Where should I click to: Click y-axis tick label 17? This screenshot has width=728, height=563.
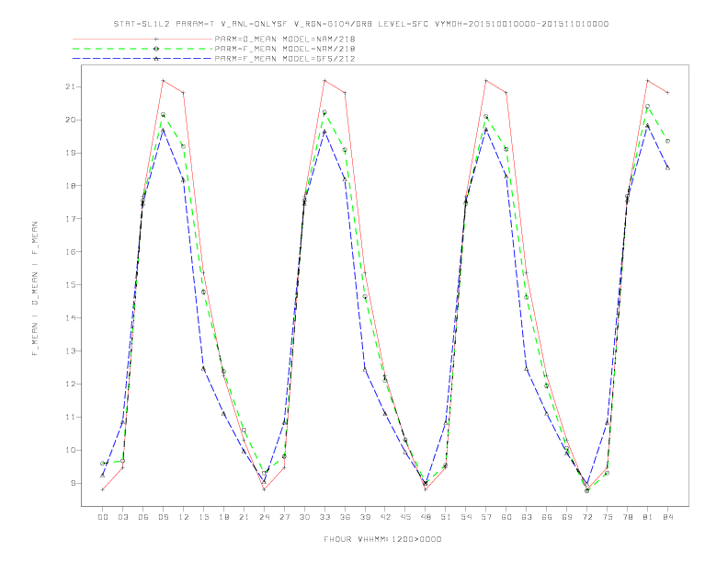[x=71, y=219]
